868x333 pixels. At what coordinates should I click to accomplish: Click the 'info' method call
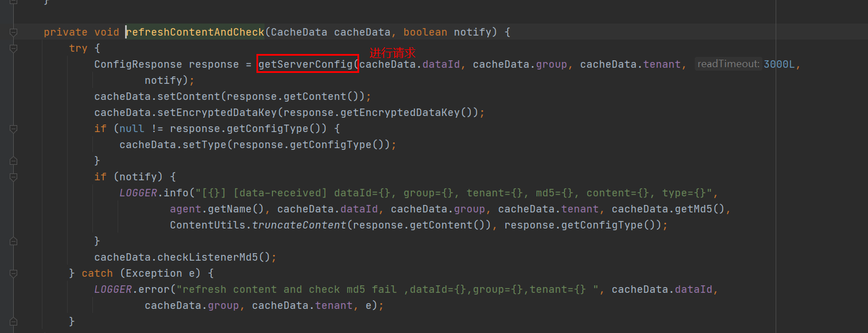click(x=176, y=193)
